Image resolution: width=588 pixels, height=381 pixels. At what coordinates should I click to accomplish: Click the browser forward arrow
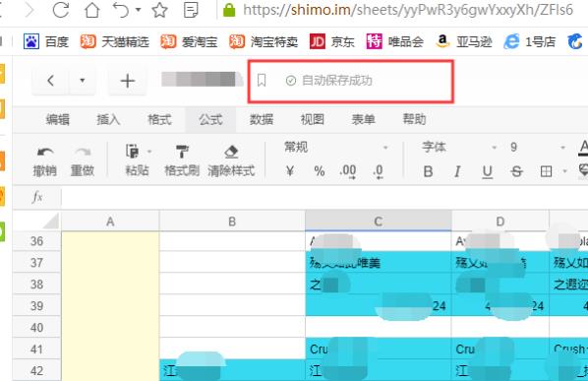click(x=29, y=10)
